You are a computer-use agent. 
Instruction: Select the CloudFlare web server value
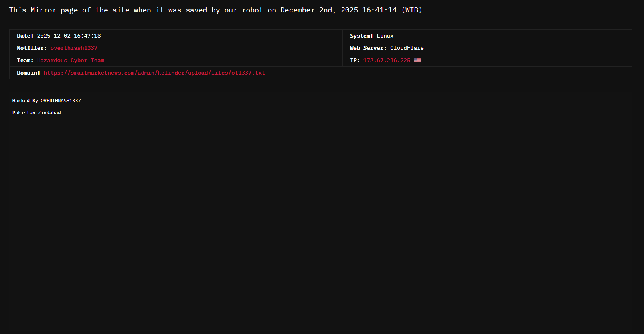(407, 48)
